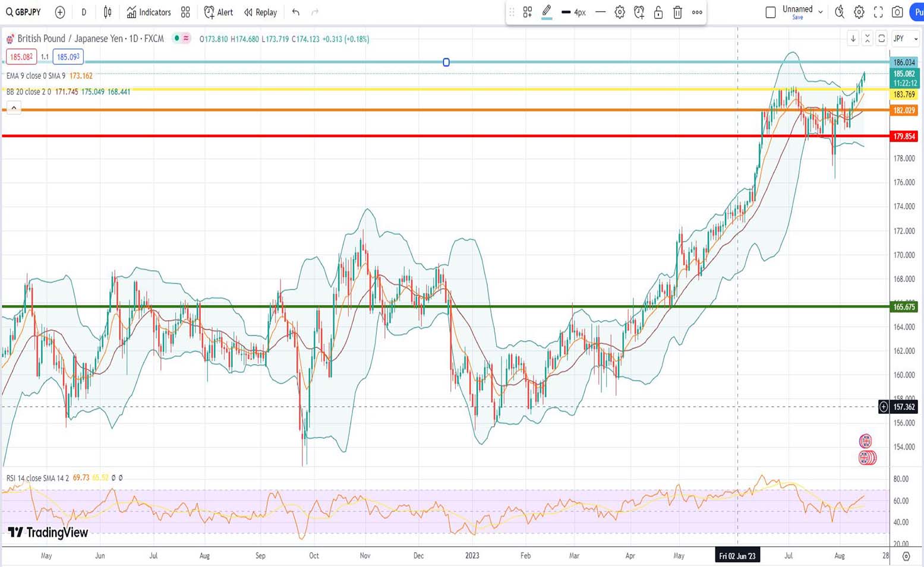Open the layout templates grid icon
This screenshot has width=924, height=567.
pyautogui.click(x=185, y=12)
